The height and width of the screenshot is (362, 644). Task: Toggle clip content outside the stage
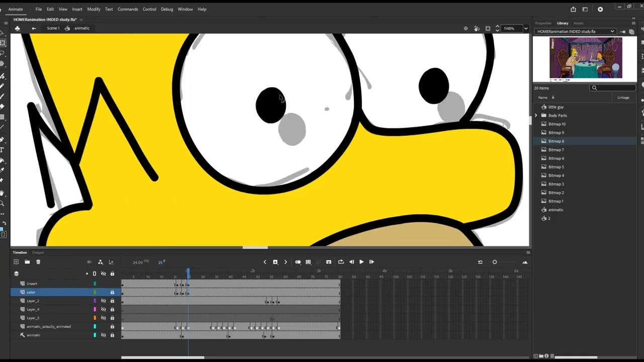pyautogui.click(x=488, y=29)
